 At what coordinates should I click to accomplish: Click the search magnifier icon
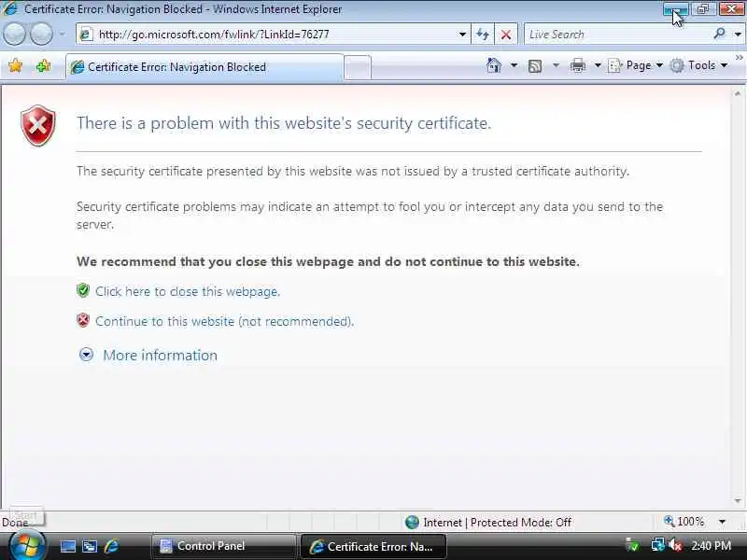pyautogui.click(x=719, y=34)
